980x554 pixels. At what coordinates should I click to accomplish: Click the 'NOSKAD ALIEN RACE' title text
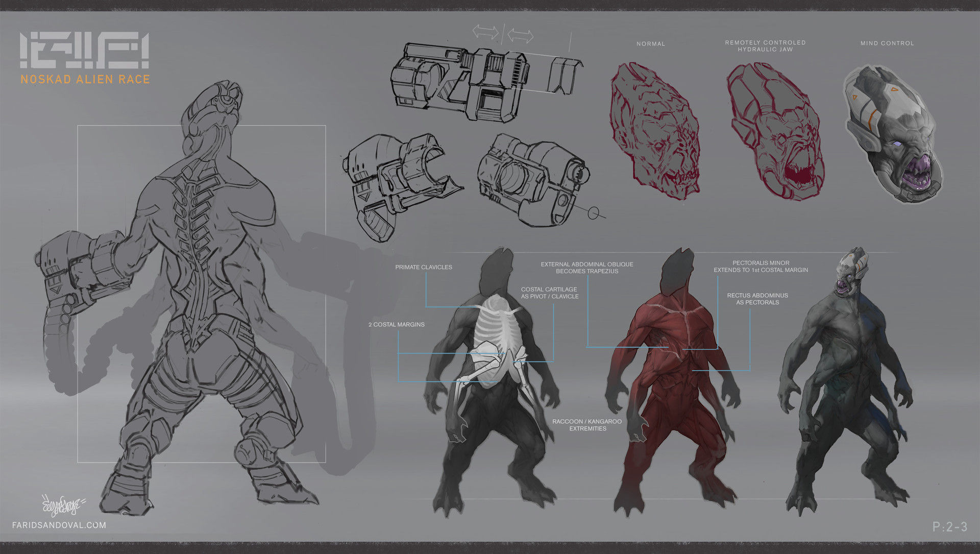pyautogui.click(x=85, y=79)
